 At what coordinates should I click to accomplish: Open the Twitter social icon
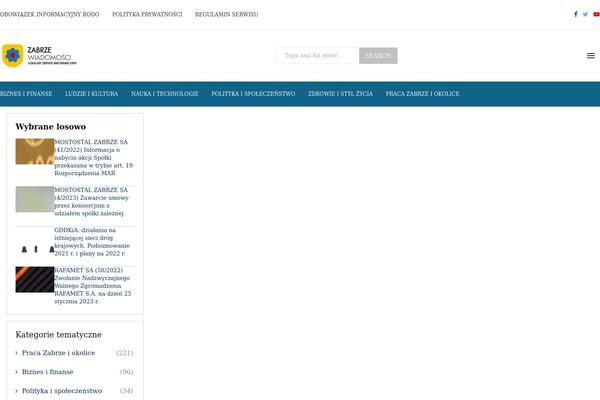585,14
